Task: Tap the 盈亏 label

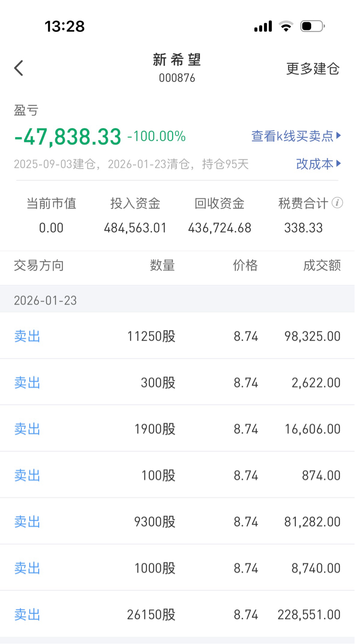Action: tap(26, 110)
